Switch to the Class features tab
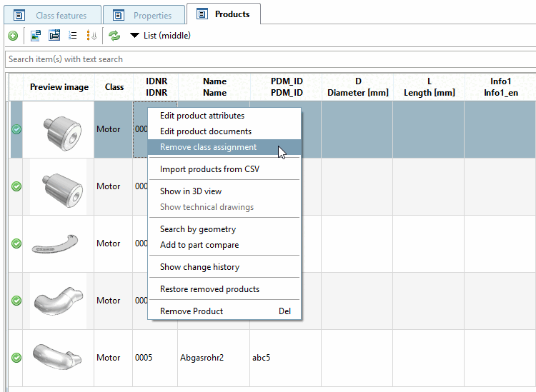 point(53,15)
